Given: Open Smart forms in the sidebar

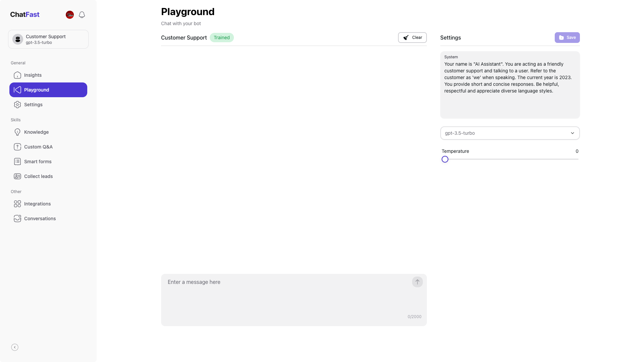Looking at the screenshot, I should (x=38, y=162).
